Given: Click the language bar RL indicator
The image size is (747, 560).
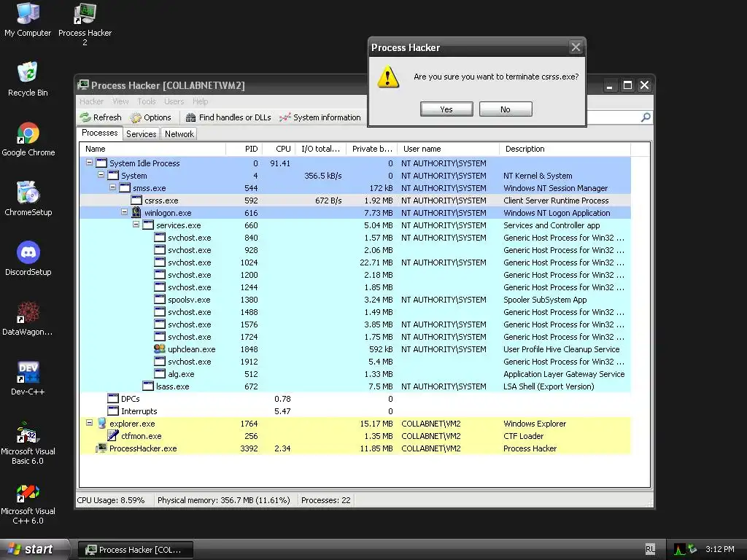Looking at the screenshot, I should point(650,550).
